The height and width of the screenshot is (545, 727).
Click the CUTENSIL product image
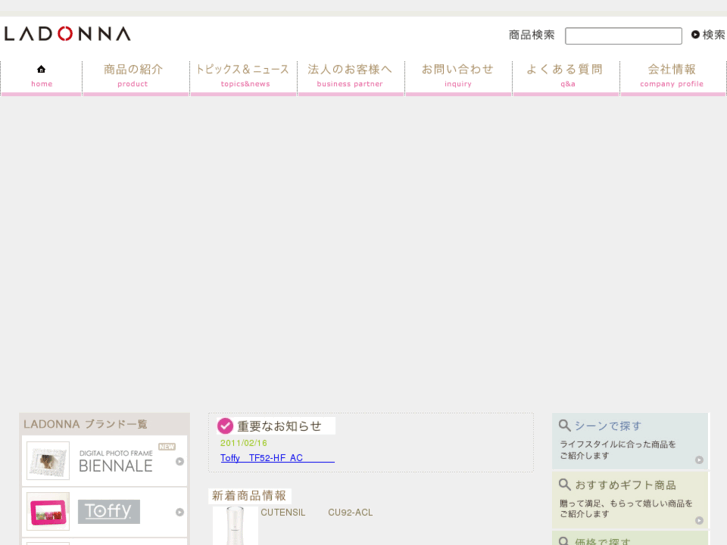coord(235,526)
